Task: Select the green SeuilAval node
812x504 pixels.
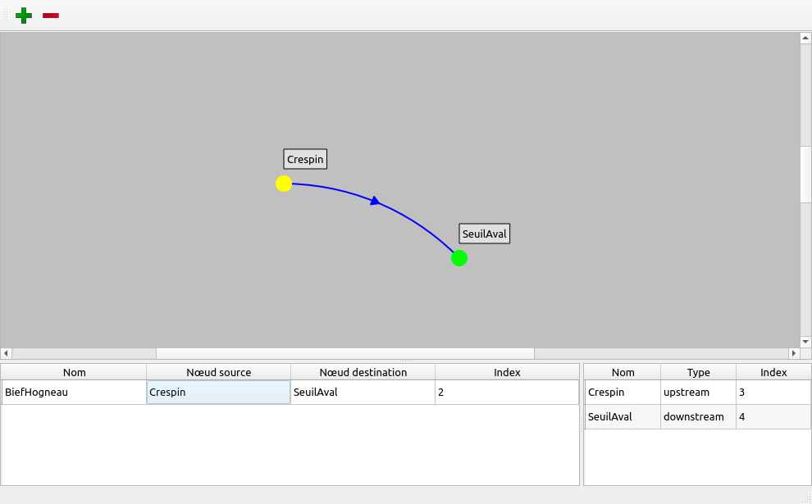Action: pyautogui.click(x=459, y=258)
